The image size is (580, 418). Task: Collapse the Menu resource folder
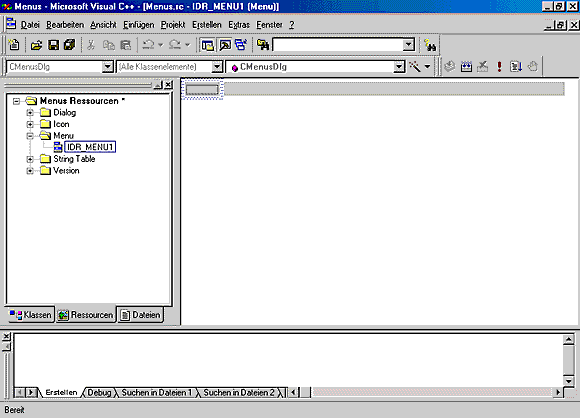coord(30,136)
